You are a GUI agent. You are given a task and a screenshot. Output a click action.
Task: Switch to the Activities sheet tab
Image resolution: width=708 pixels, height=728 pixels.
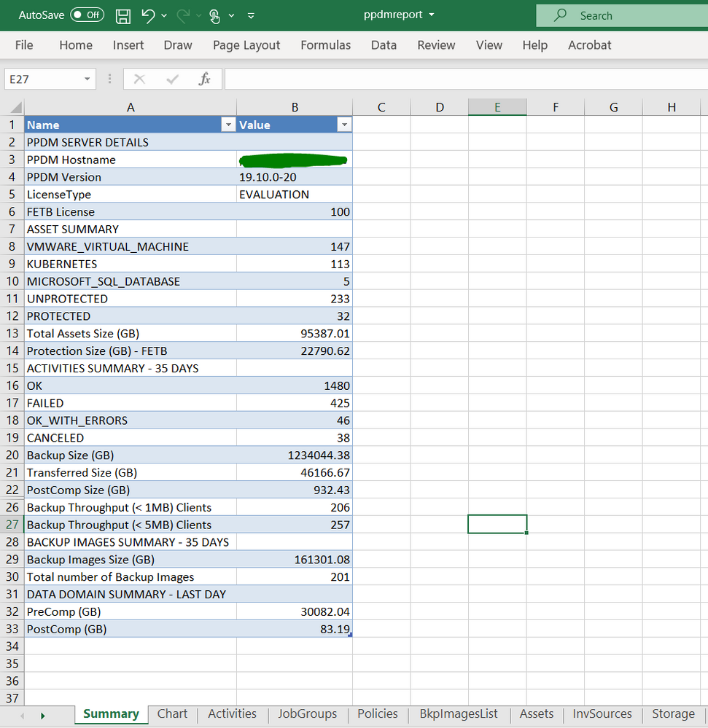(x=233, y=714)
